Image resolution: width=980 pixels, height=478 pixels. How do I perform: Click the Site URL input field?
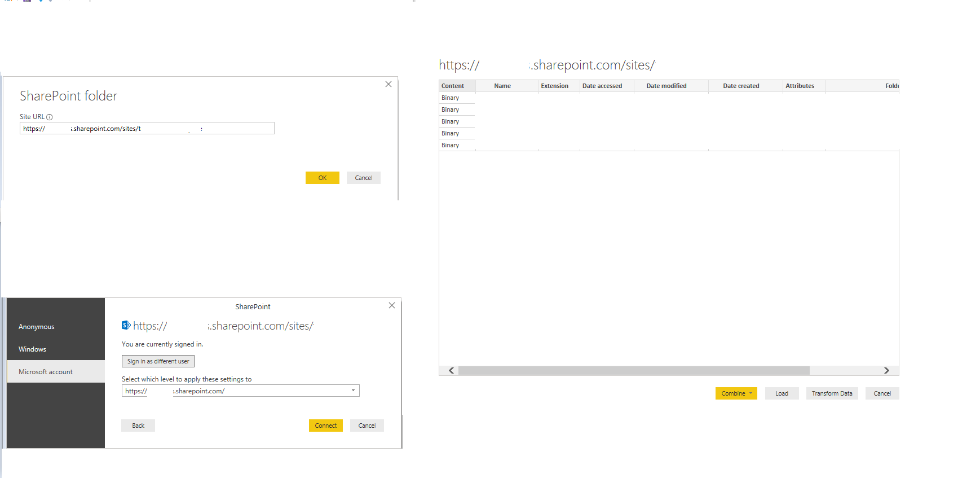(x=147, y=129)
